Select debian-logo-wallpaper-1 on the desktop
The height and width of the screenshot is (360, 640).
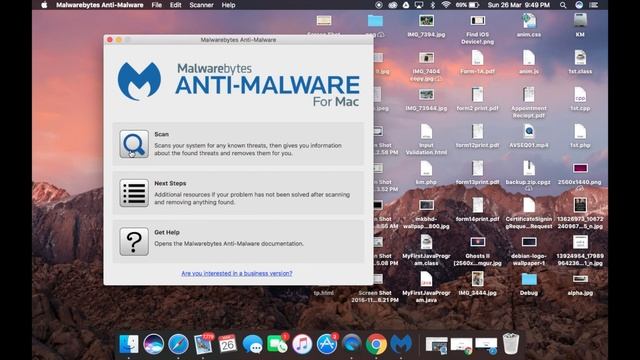click(x=529, y=242)
